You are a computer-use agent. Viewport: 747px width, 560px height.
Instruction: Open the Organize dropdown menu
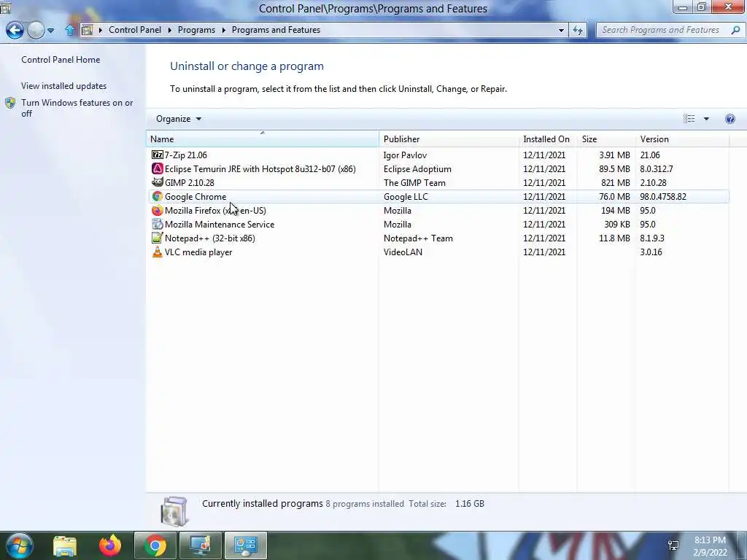click(179, 119)
